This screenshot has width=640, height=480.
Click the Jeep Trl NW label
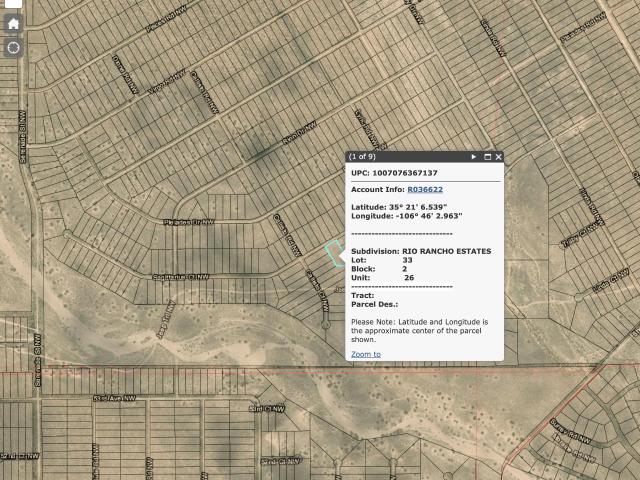(x=166, y=320)
